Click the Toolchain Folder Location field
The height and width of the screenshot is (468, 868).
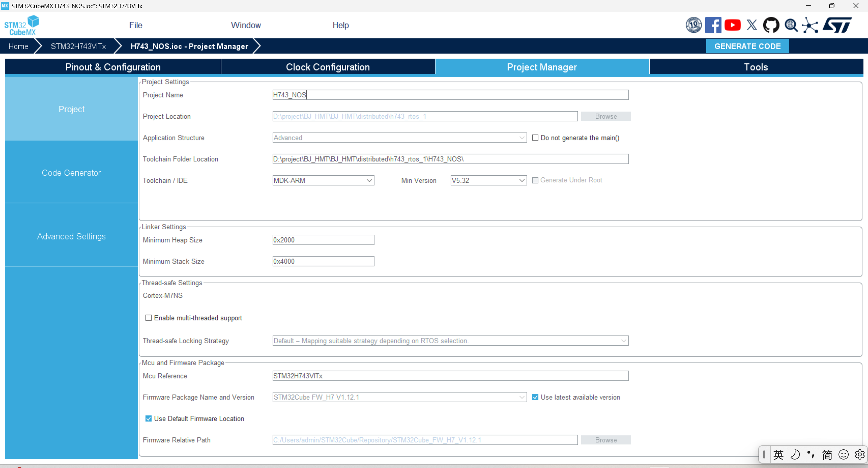coord(450,159)
